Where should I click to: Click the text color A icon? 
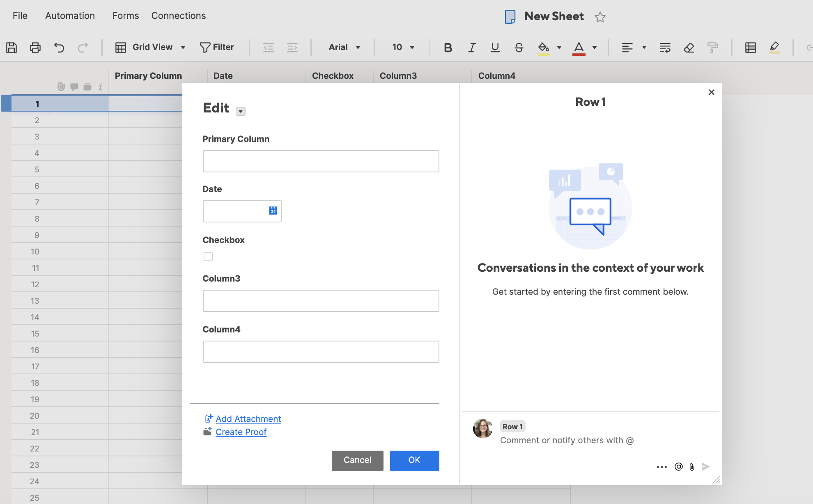click(579, 48)
